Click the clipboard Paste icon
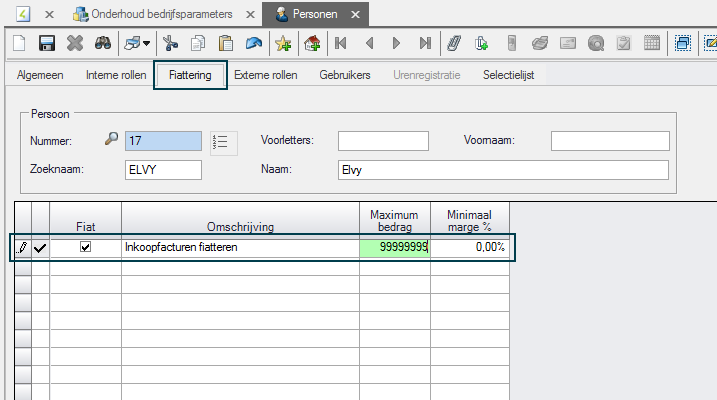The height and width of the screenshot is (400, 717). click(x=226, y=43)
